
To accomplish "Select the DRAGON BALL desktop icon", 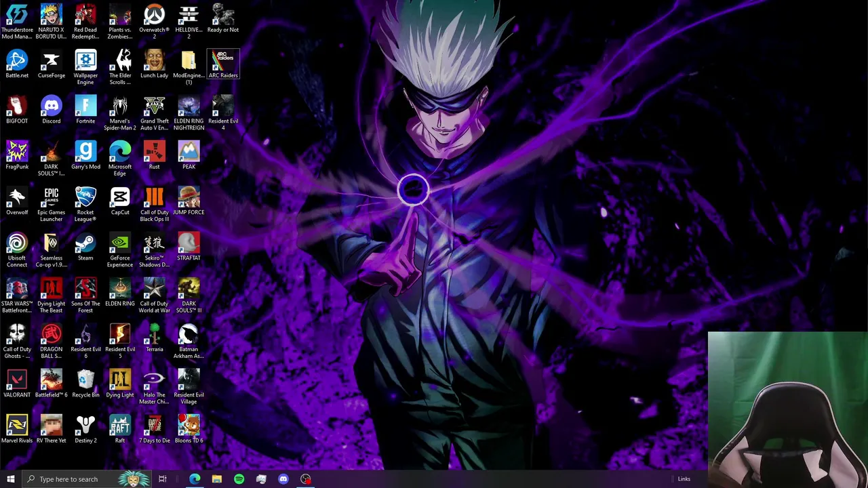I will coord(52,340).
